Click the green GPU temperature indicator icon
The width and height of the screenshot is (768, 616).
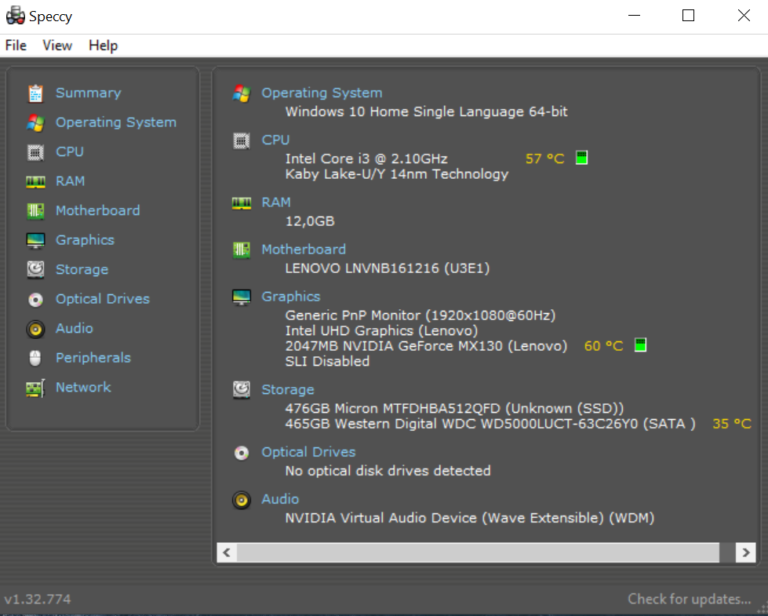[640, 345]
